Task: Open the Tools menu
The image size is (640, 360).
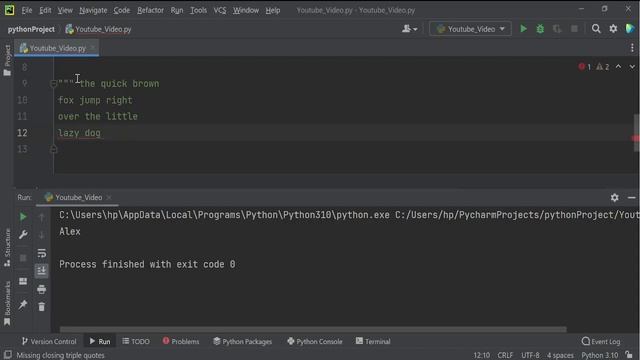Action: click(x=198, y=10)
